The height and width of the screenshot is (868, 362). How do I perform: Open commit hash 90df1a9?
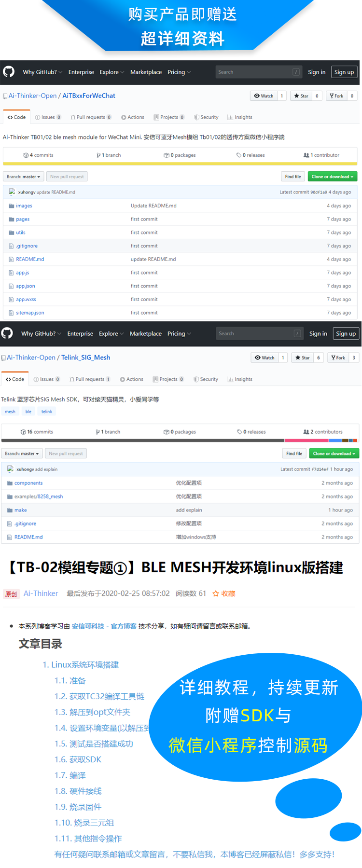(x=319, y=192)
